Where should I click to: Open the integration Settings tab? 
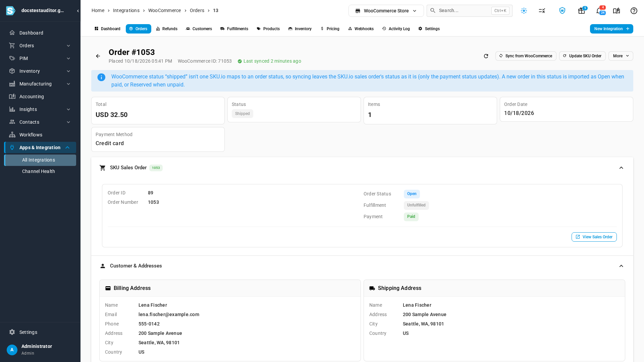coord(429,29)
